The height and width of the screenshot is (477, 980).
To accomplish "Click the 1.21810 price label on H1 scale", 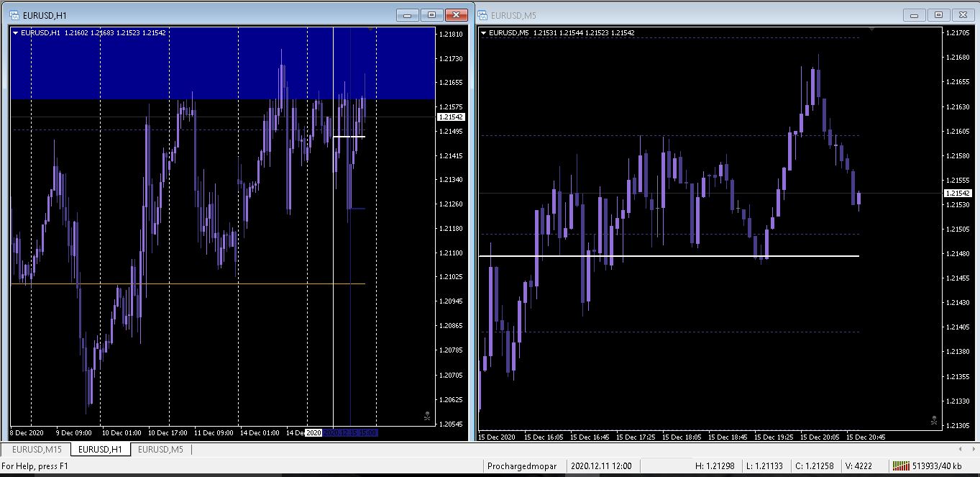I will click(x=451, y=34).
